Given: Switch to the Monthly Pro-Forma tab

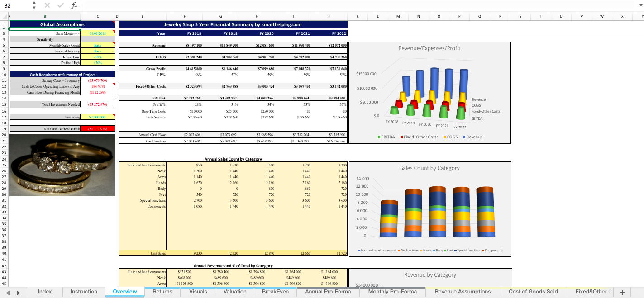Looking at the screenshot, I should click(392, 292).
